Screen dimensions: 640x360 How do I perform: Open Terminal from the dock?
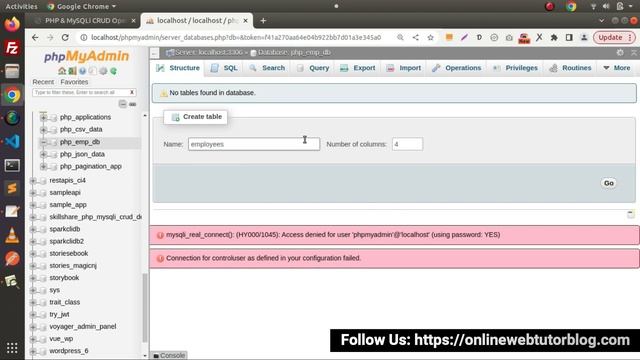click(12, 165)
